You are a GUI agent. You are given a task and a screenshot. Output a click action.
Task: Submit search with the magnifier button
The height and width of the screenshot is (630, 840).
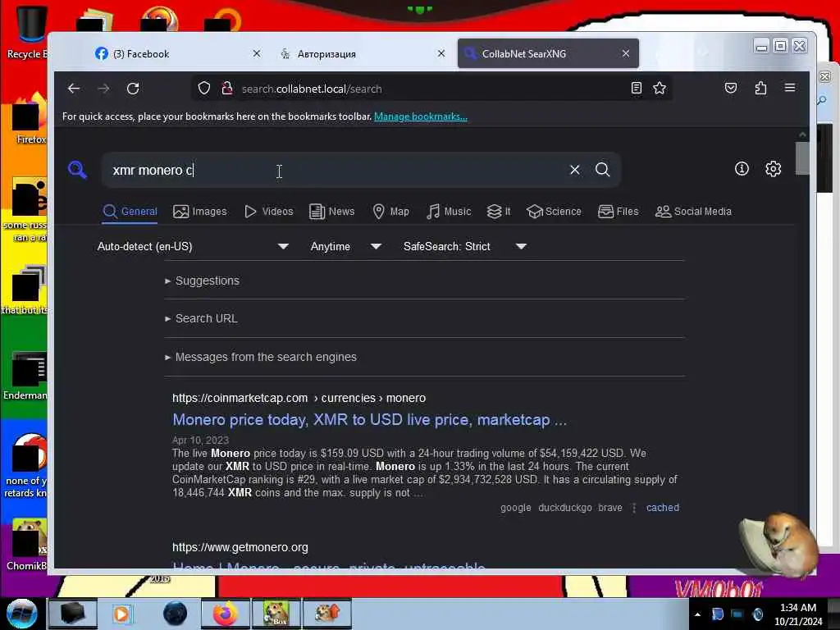pos(603,170)
